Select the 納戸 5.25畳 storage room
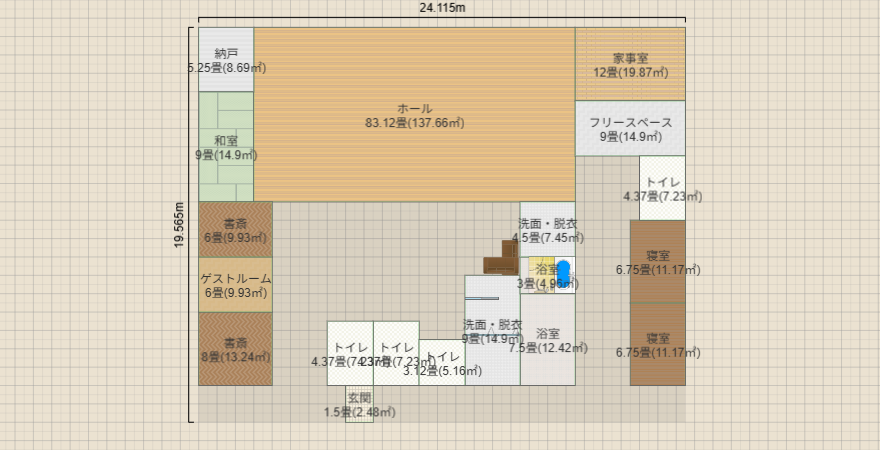 (226, 60)
